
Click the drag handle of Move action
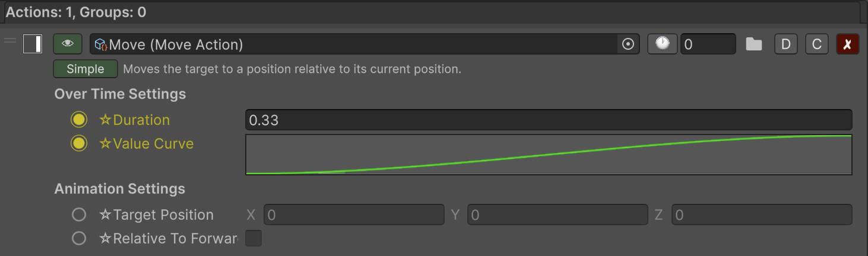point(10,40)
